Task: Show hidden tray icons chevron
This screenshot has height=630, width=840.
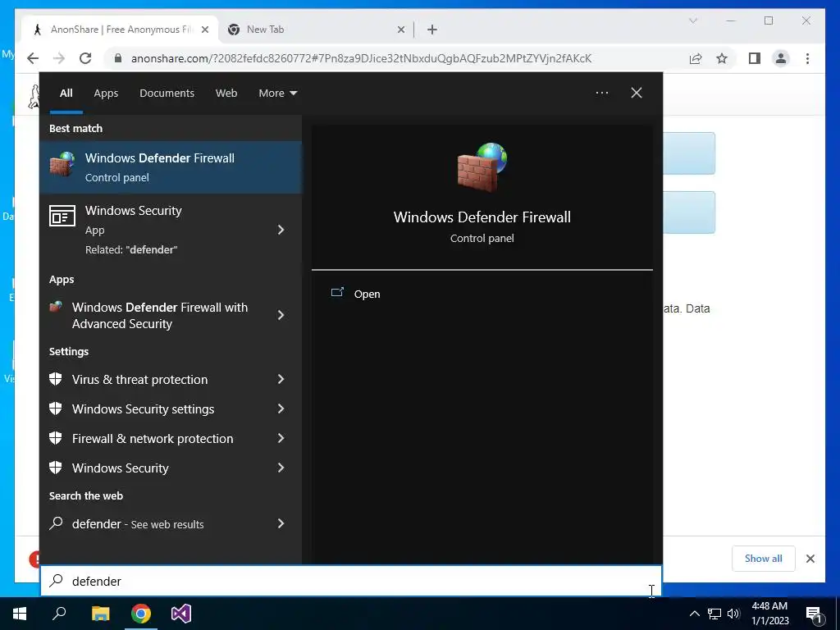Action: (x=694, y=614)
